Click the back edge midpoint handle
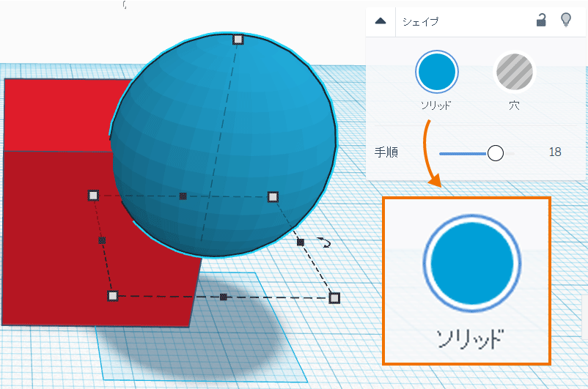The image size is (588, 389). pyautogui.click(x=183, y=196)
